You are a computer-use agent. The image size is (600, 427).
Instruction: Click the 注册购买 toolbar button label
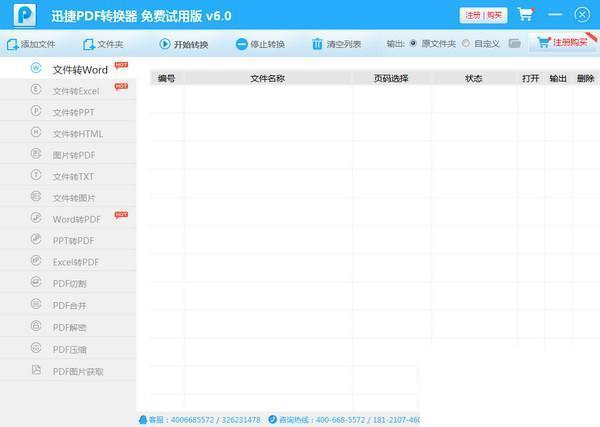tap(570, 42)
